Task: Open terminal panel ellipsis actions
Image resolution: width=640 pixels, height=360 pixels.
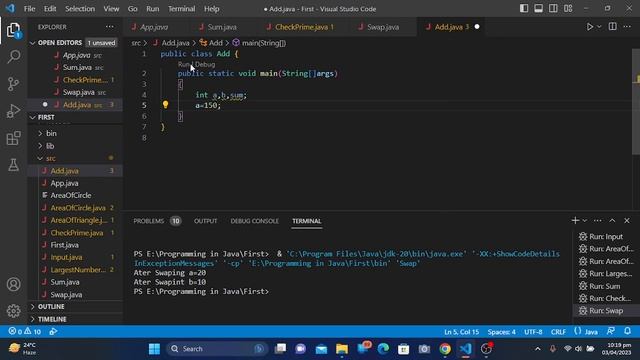Action: pos(598,221)
